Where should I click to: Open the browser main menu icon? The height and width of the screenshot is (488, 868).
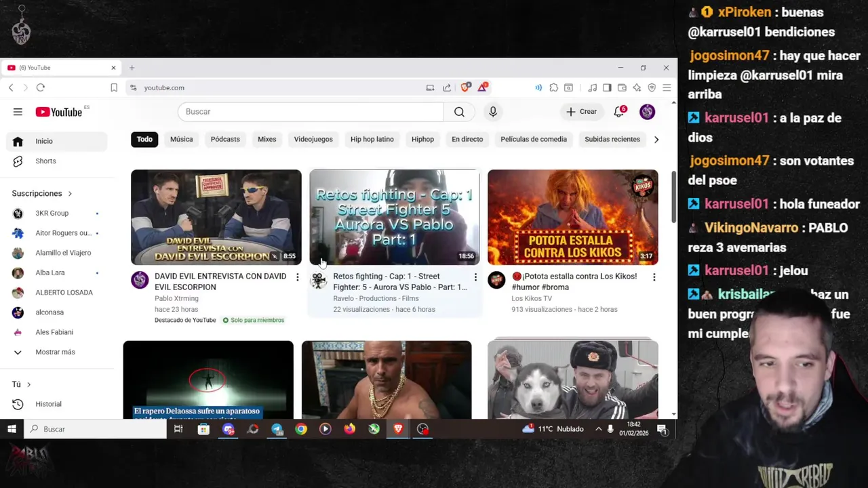667,87
